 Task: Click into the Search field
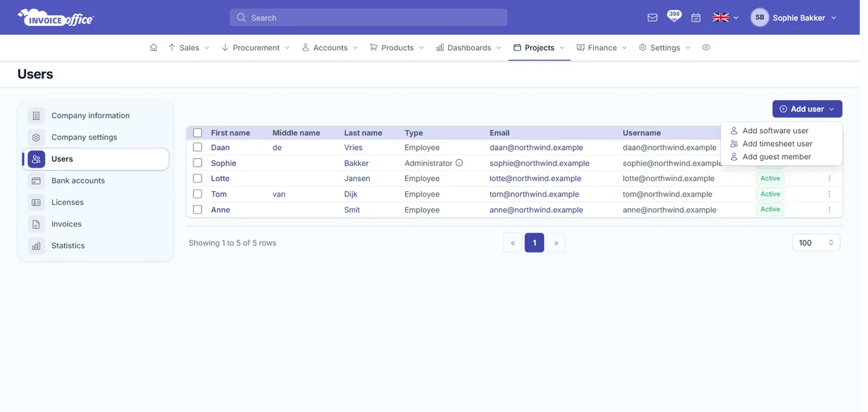click(x=368, y=18)
